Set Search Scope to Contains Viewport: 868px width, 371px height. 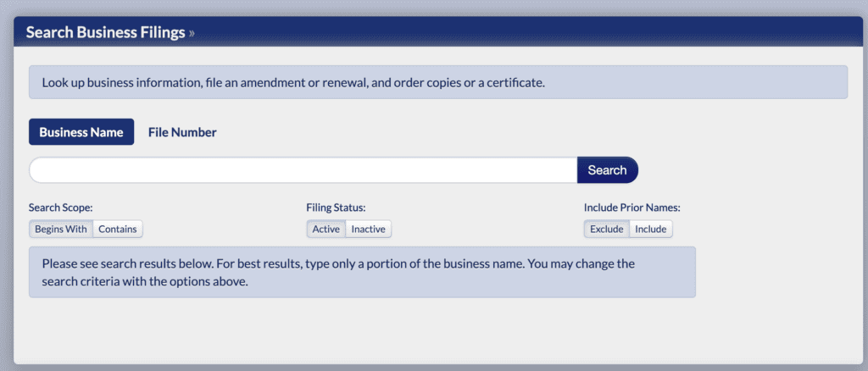pos(118,229)
